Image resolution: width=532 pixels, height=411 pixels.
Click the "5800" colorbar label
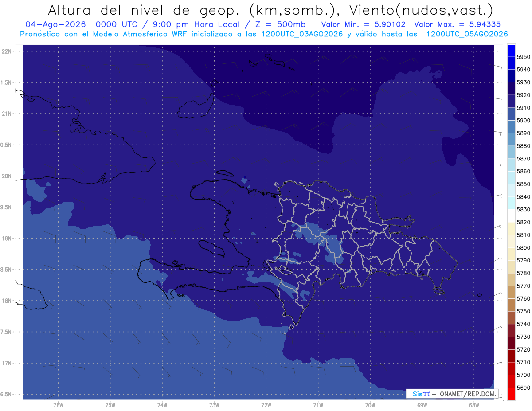click(524, 248)
